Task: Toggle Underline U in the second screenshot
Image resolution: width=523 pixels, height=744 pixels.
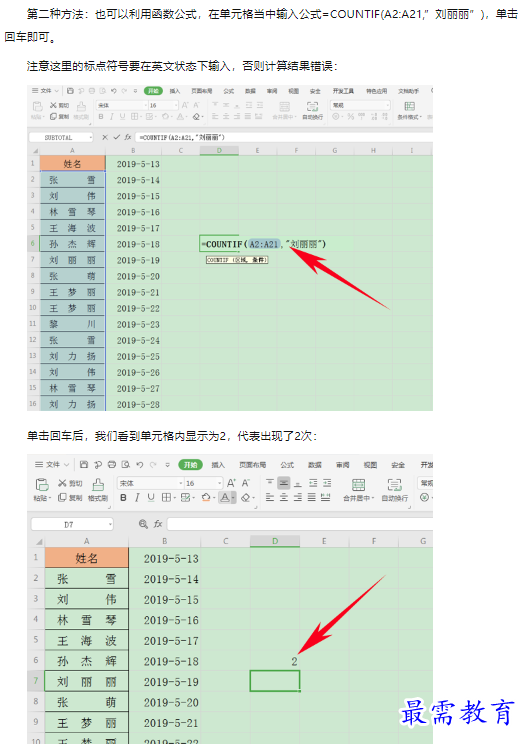Action: 151,497
